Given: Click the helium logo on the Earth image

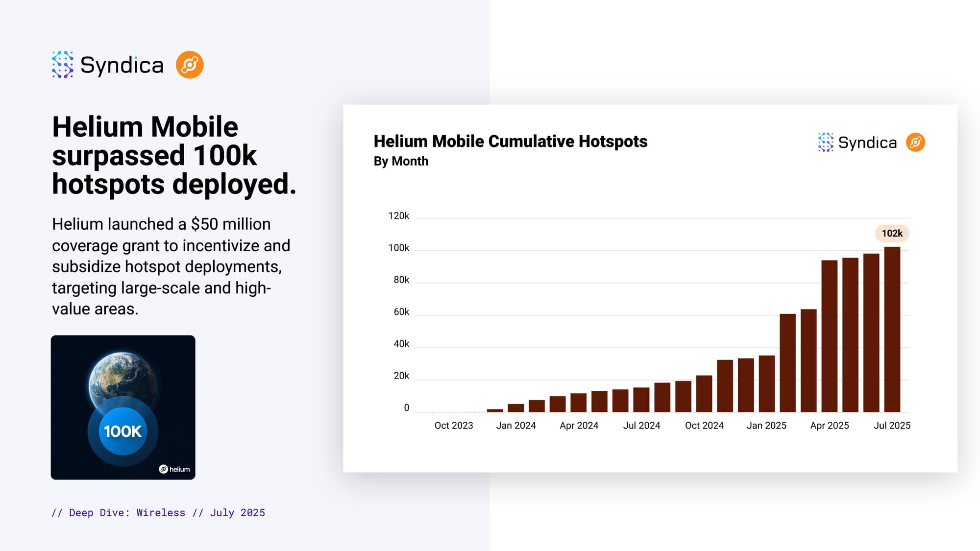Looking at the screenshot, I should 174,469.
